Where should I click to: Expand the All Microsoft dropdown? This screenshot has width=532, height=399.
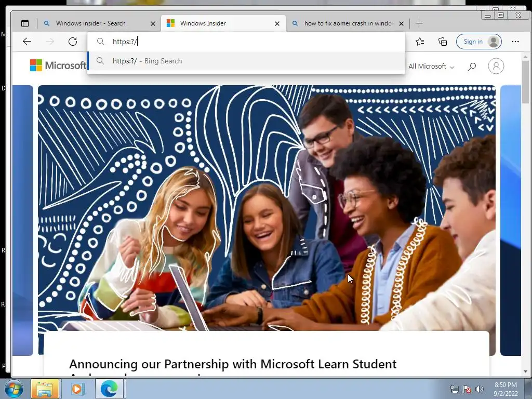click(431, 66)
